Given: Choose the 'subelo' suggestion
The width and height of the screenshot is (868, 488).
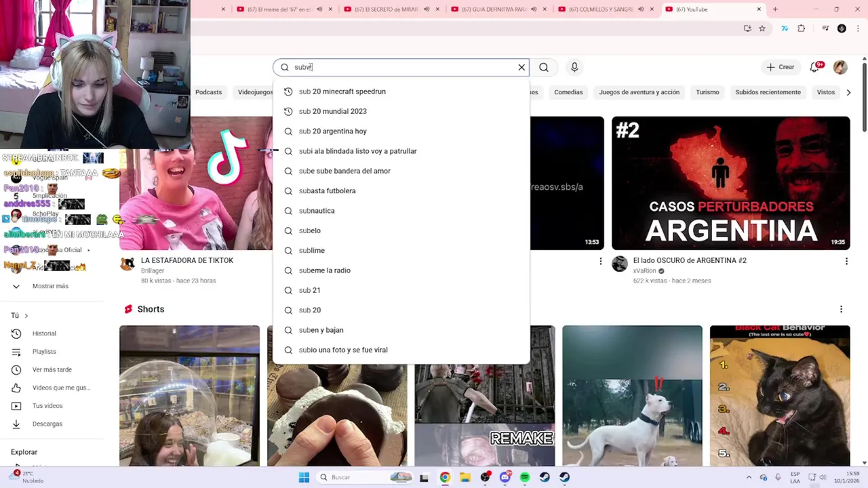Looking at the screenshot, I should click(401, 230).
